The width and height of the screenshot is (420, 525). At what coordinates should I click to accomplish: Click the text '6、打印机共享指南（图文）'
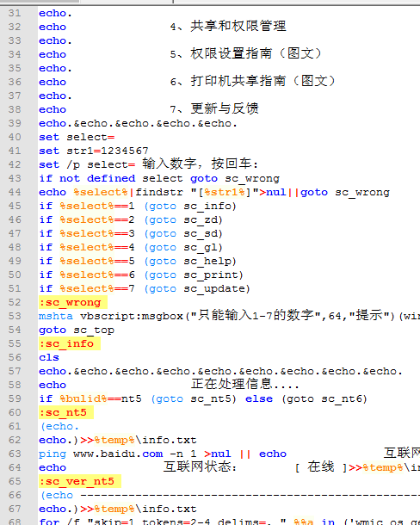[x=253, y=82]
